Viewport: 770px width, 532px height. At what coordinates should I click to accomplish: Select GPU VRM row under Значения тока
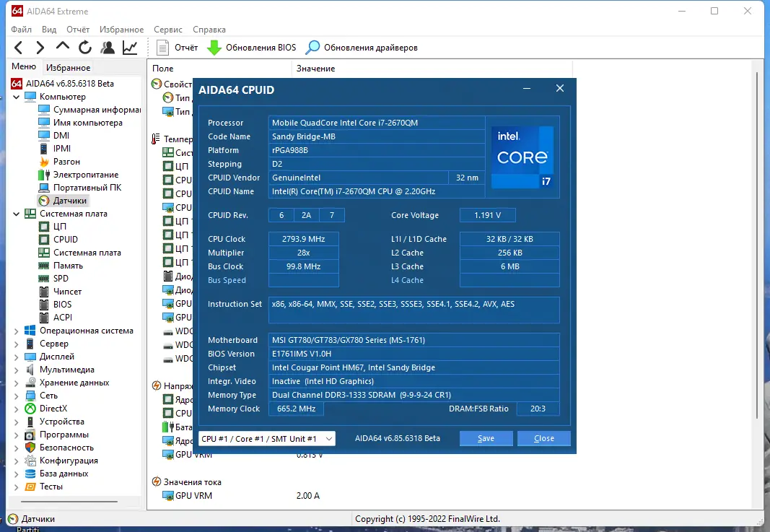pyautogui.click(x=240, y=496)
